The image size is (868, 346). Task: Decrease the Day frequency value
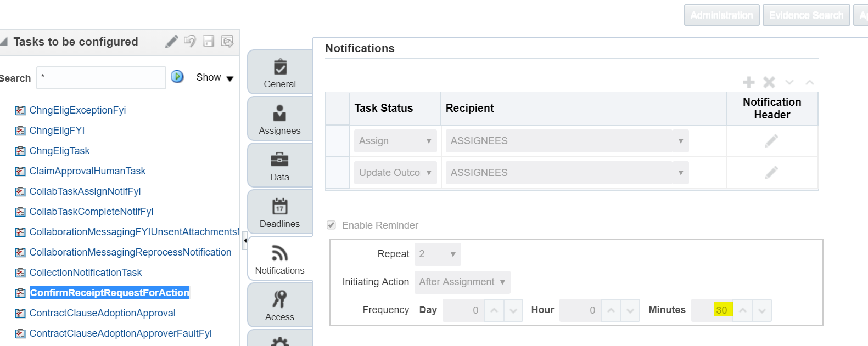[x=513, y=310]
